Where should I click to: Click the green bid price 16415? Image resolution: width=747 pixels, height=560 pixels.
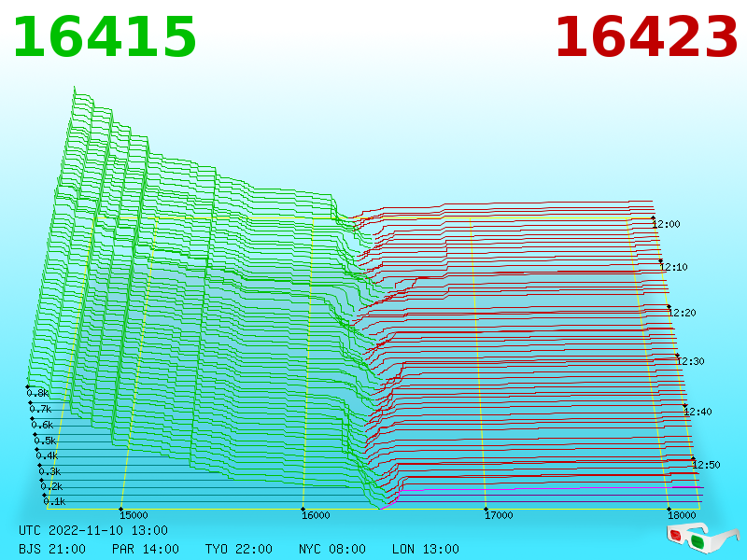point(105,36)
